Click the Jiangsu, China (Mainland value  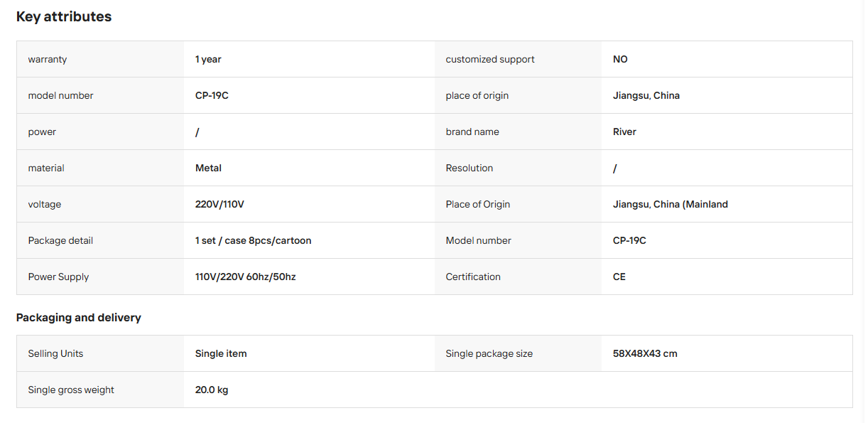[x=671, y=204]
